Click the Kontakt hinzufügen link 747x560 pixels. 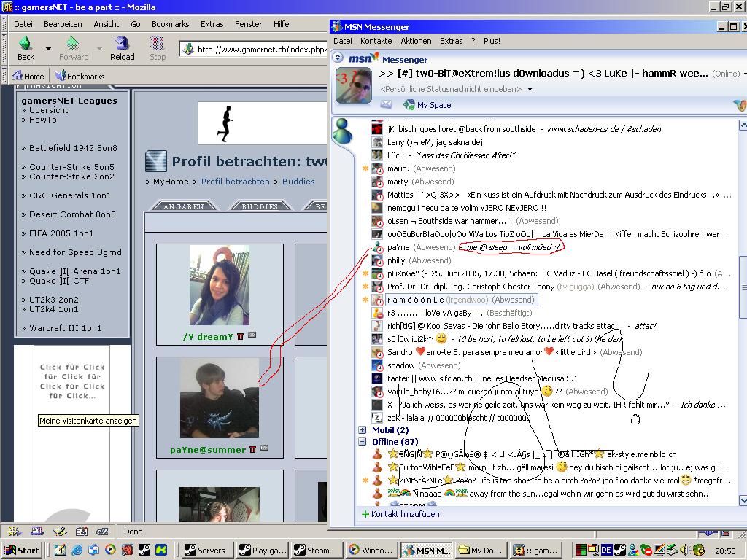tap(406, 514)
